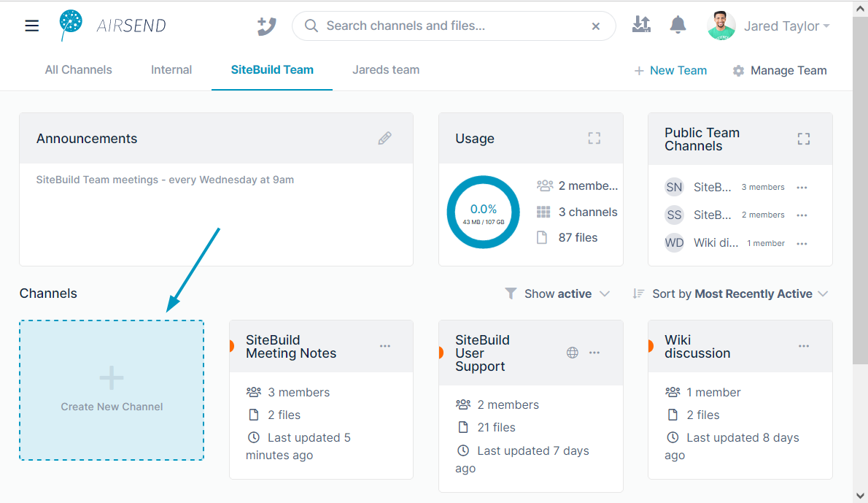Open Manage Team settings
The image size is (868, 503).
click(x=780, y=70)
